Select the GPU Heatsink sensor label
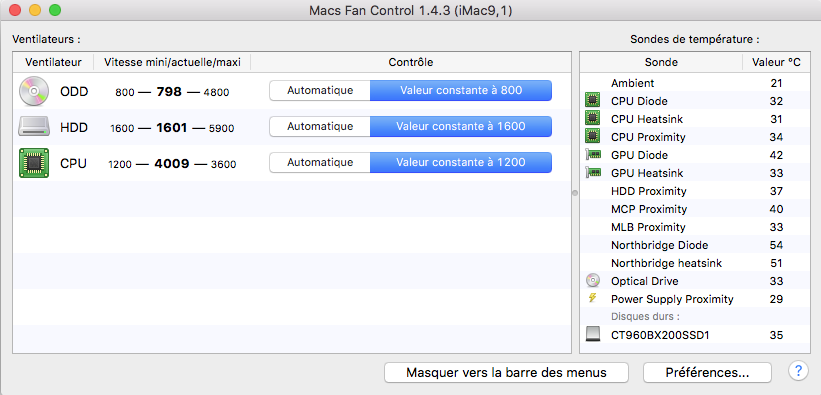Screen dimensions: 821x395 click(x=647, y=173)
